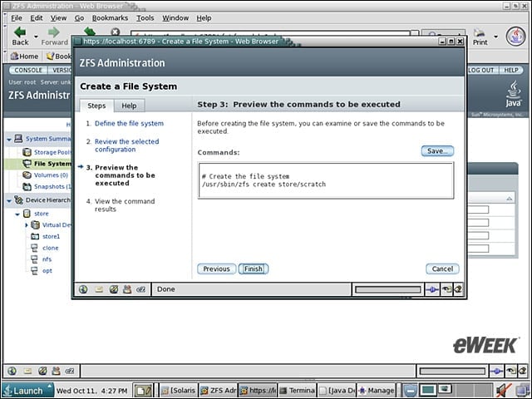Click inside the Commands preview text box

(x=326, y=180)
